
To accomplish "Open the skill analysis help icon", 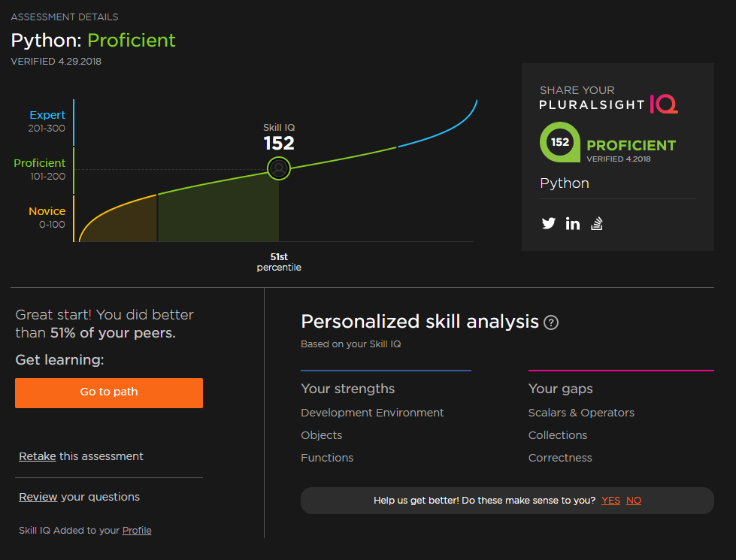I will click(x=551, y=322).
